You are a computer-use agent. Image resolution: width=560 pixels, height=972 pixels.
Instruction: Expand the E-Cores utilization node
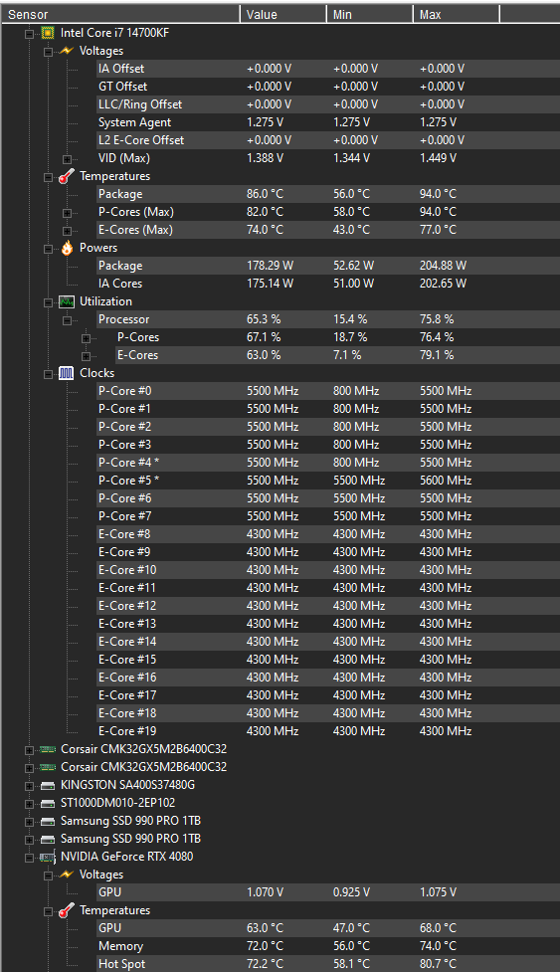[86, 356]
